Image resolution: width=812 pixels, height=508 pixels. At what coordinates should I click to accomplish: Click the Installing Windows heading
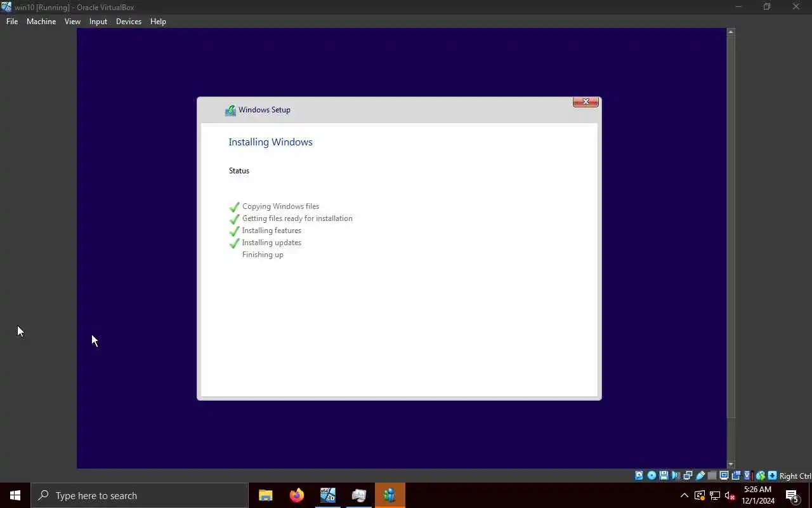coord(270,142)
